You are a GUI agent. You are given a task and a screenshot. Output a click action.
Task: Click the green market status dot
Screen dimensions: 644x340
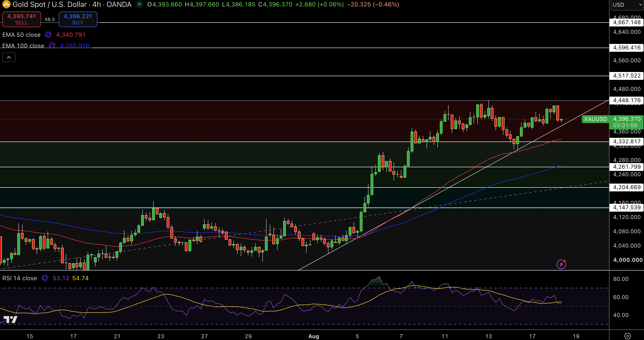(139, 4)
